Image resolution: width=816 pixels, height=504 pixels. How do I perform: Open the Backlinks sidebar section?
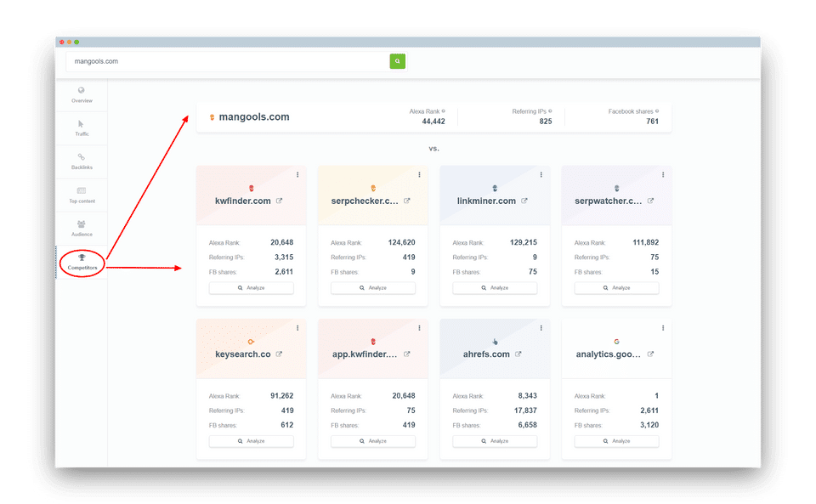82,161
